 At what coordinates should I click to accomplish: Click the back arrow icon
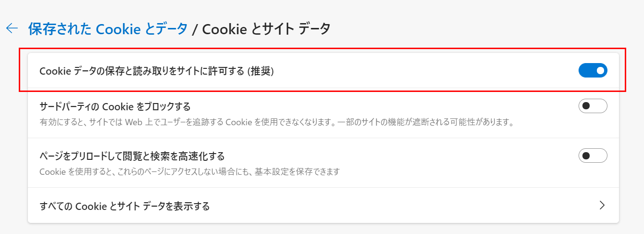12,28
